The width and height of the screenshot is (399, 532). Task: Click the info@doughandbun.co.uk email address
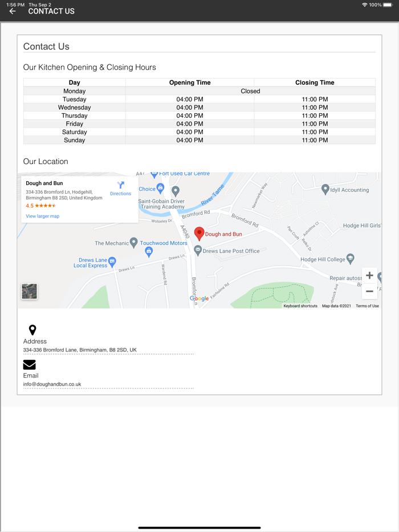(x=52, y=384)
